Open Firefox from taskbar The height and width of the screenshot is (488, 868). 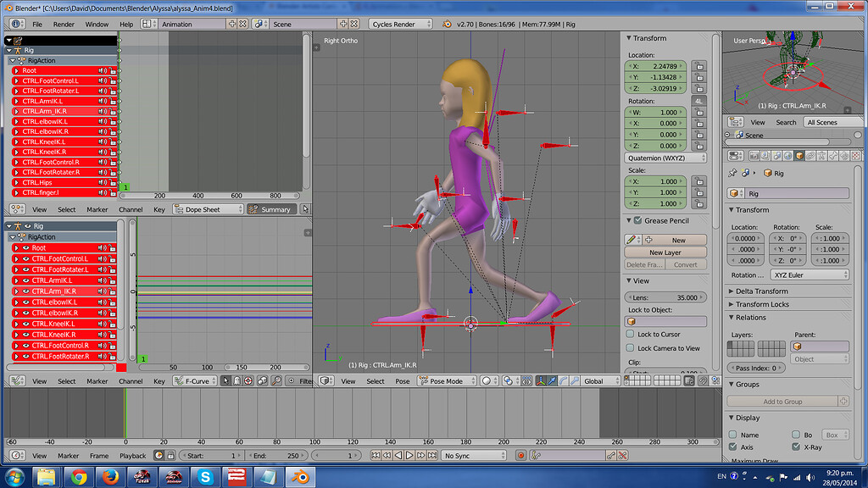click(110, 477)
